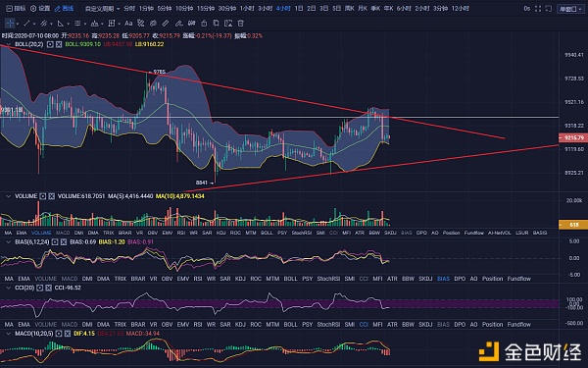Click the ruler measure tool icon

point(166,24)
